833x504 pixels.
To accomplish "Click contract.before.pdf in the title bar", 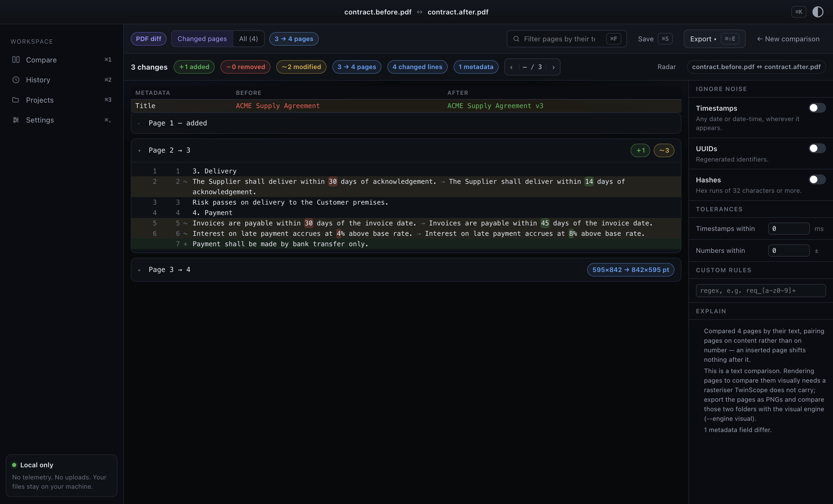I will (x=378, y=12).
